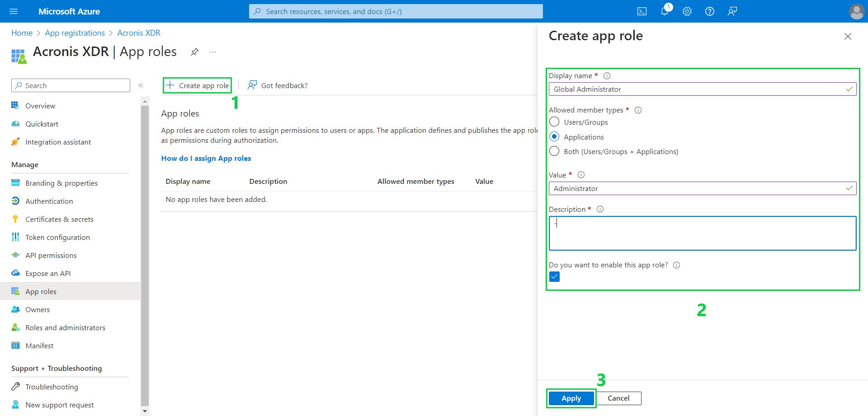The width and height of the screenshot is (868, 416).
Task: Open the more options ellipsis menu
Action: tap(212, 52)
